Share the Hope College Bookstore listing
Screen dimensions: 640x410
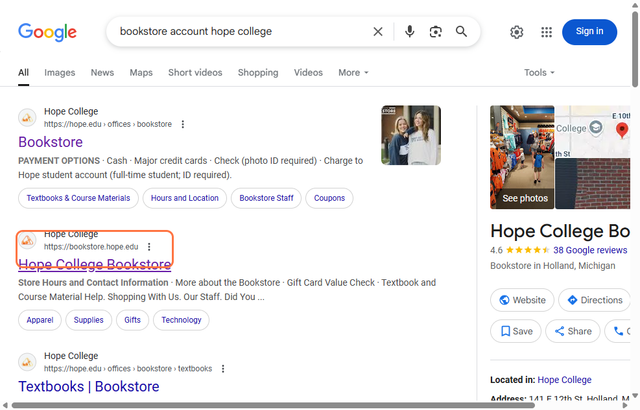click(x=573, y=331)
